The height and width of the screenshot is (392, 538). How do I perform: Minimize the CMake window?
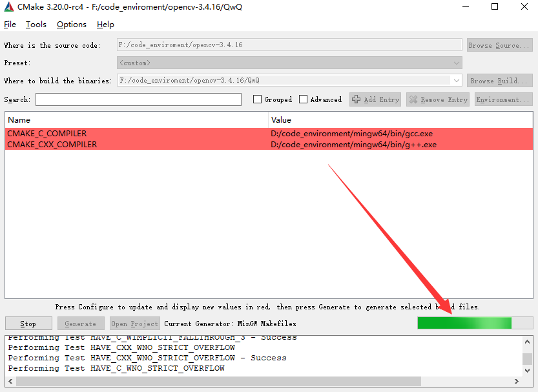point(466,6)
